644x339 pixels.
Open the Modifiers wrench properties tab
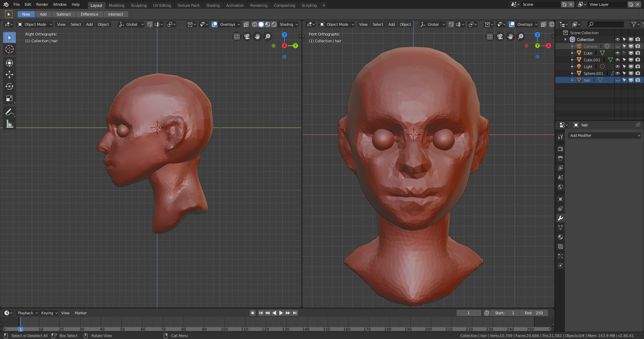pos(560,218)
